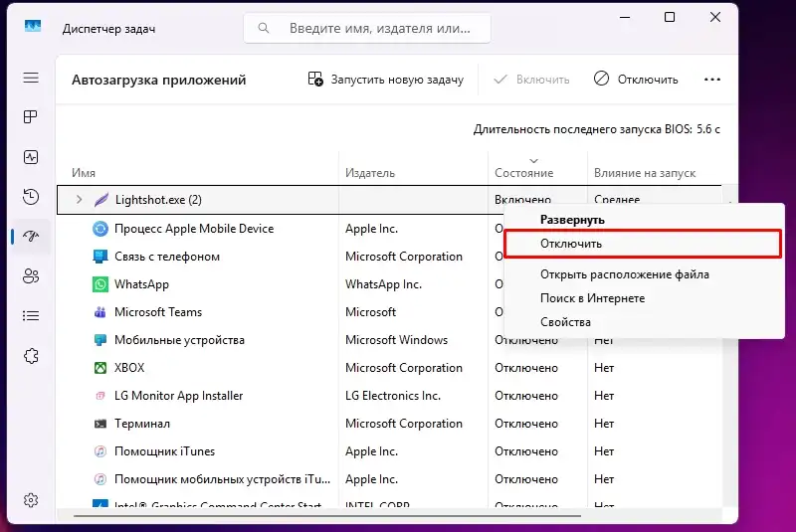This screenshot has height=532, width=796.
Task: Click the Microsoft Teams icon
Action: [100, 312]
